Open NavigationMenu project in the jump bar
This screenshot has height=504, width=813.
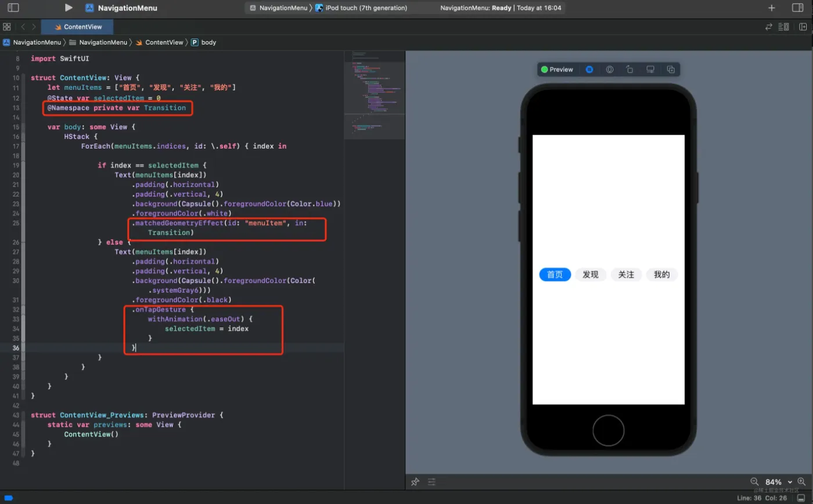pyautogui.click(x=31, y=42)
